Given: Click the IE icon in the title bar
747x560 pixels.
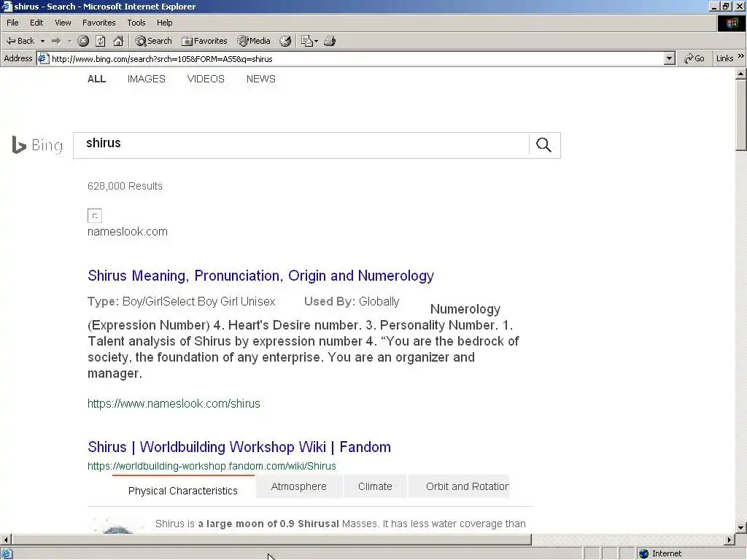Looking at the screenshot, I should (x=7, y=6).
